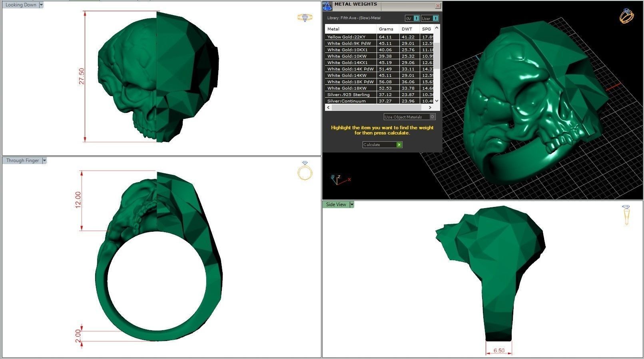Select the Through Finger viewport title
This screenshot has height=359, width=644.
22,160
